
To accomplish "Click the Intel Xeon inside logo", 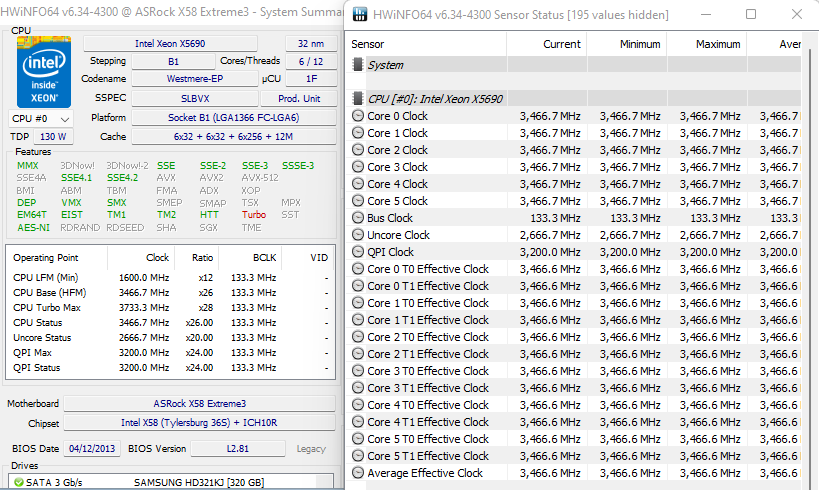I will 43,72.
